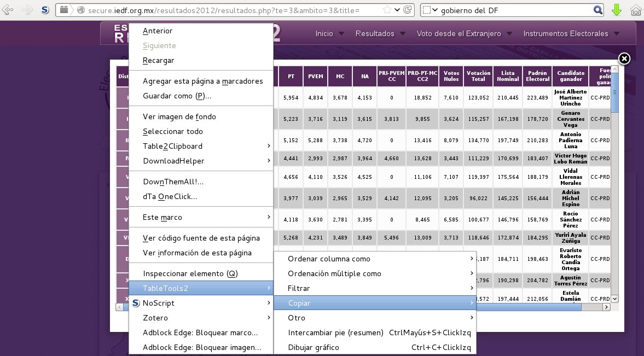Select Inspeccionar elemento (Q)
Screen dimensions: 644x356
190,273
